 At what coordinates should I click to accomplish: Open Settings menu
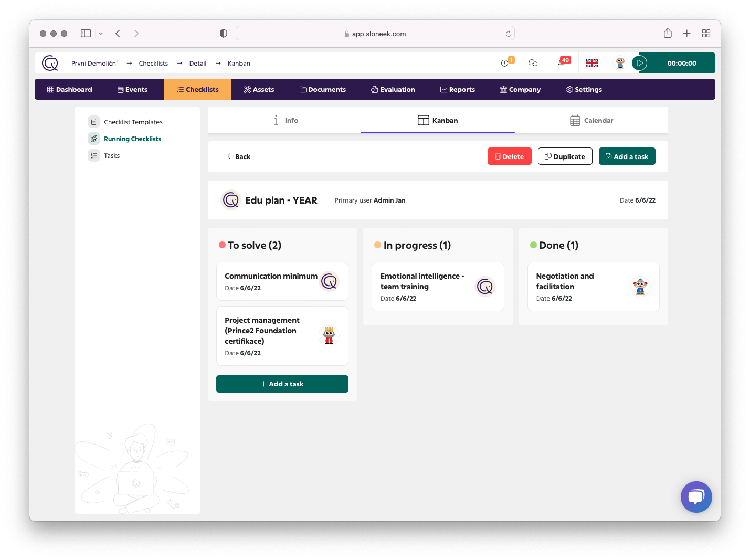[584, 89]
